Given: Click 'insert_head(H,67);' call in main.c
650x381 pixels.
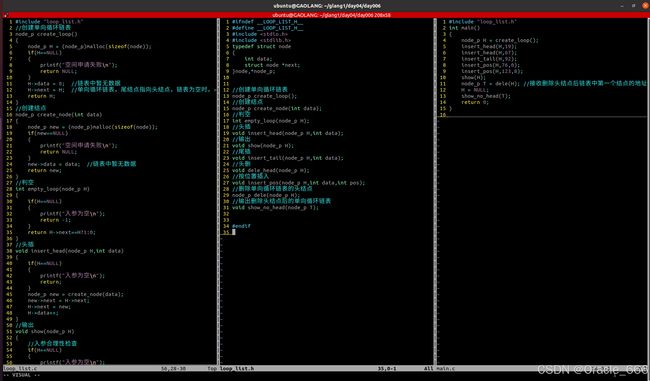Looking at the screenshot, I should click(x=489, y=53).
